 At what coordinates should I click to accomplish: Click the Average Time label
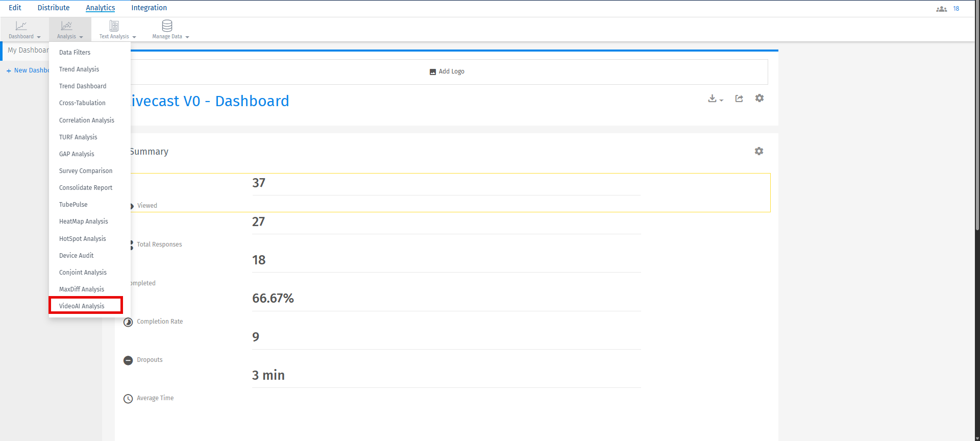pyautogui.click(x=155, y=398)
